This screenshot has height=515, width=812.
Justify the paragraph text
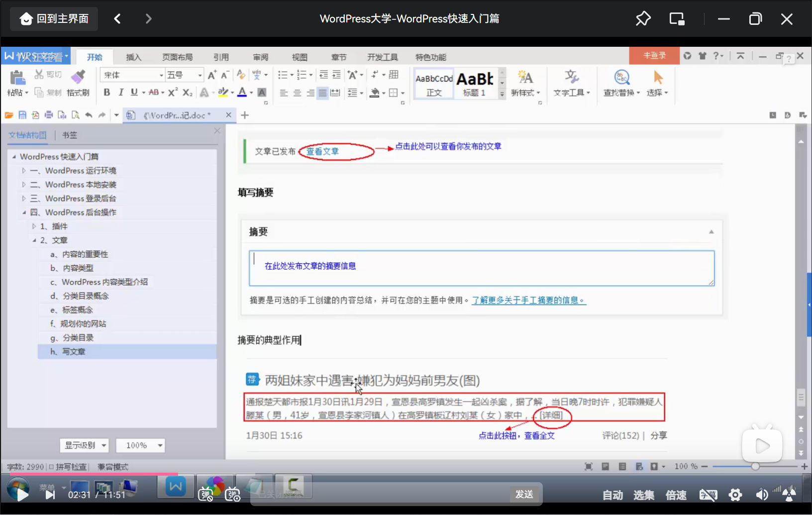tap(323, 93)
